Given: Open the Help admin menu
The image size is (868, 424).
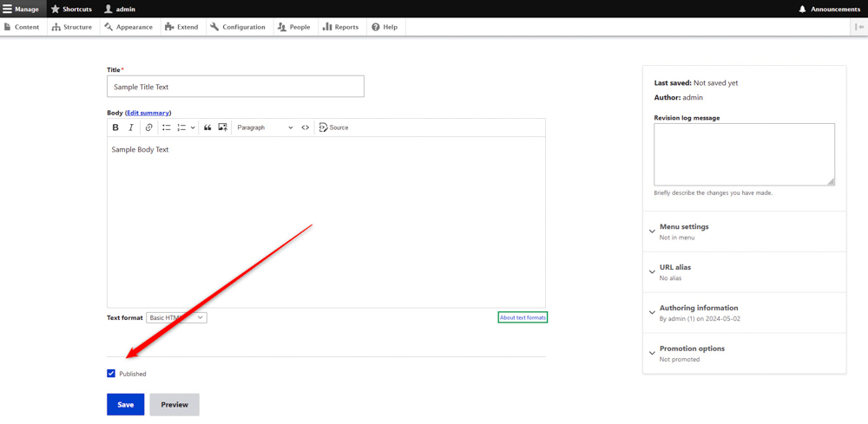Looking at the screenshot, I should click(385, 27).
